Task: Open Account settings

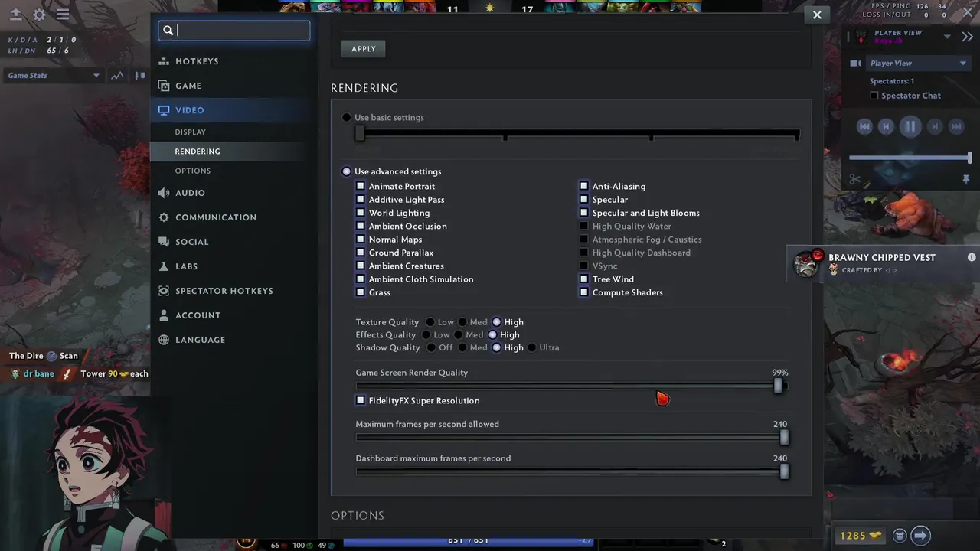Action: tap(234, 315)
